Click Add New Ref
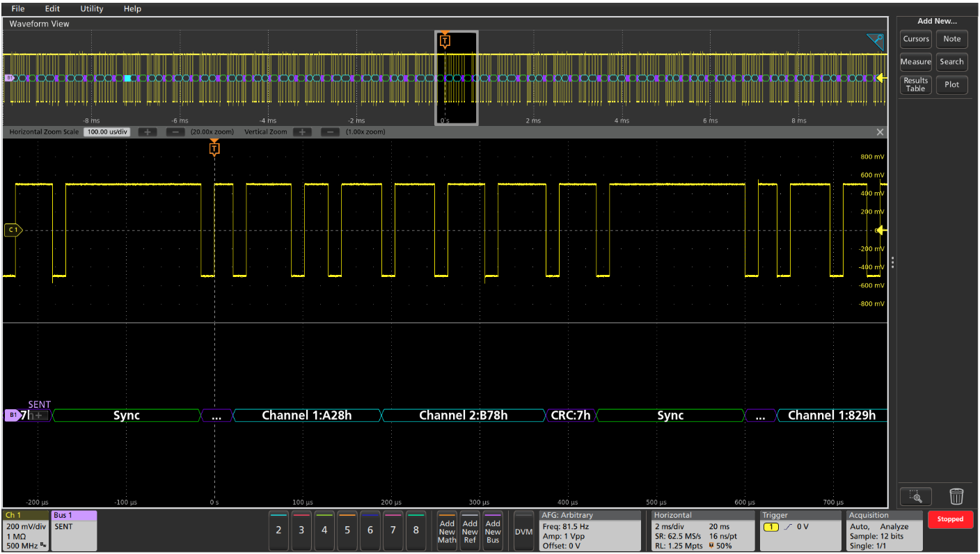980x554 pixels. point(470,529)
